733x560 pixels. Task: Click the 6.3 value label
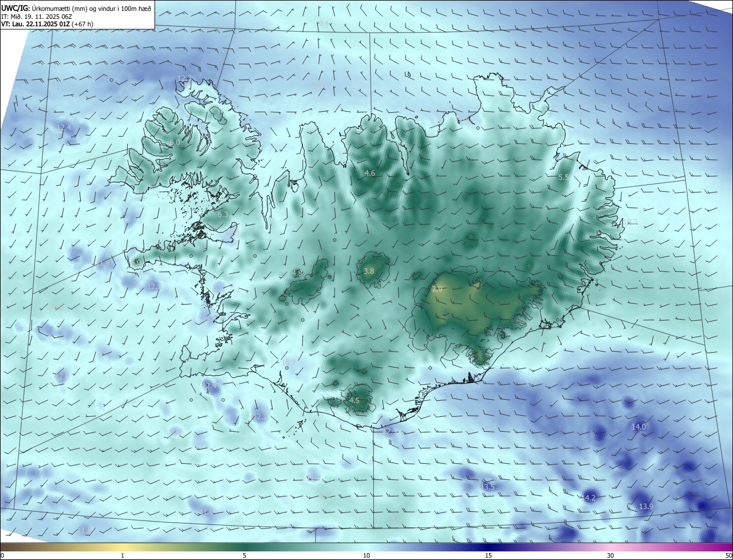pos(223,214)
